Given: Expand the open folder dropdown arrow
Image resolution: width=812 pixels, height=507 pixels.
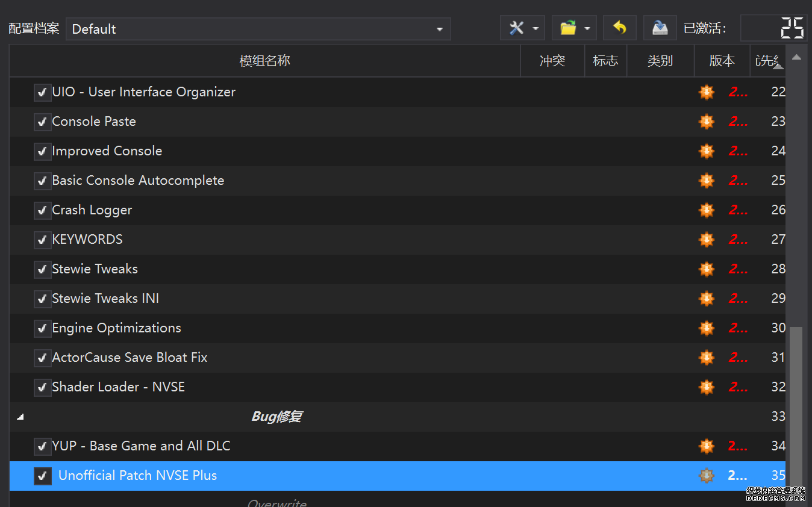Looking at the screenshot, I should 587,29.
